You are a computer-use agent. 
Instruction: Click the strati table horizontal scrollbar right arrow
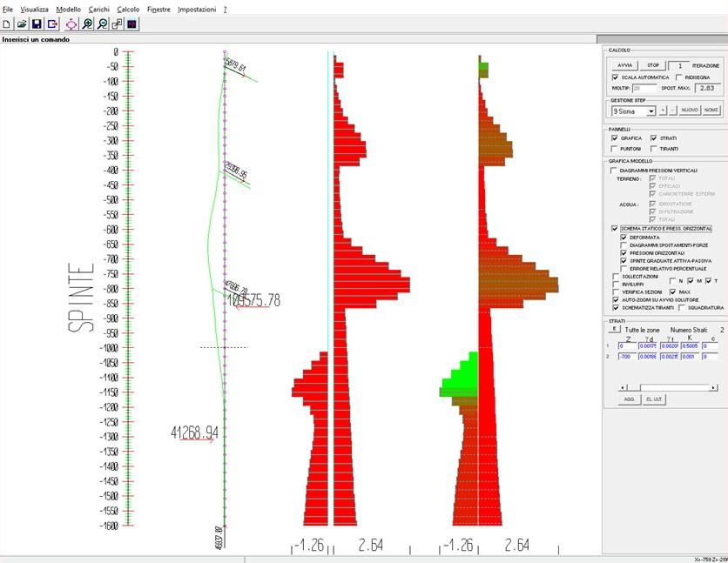713,386
